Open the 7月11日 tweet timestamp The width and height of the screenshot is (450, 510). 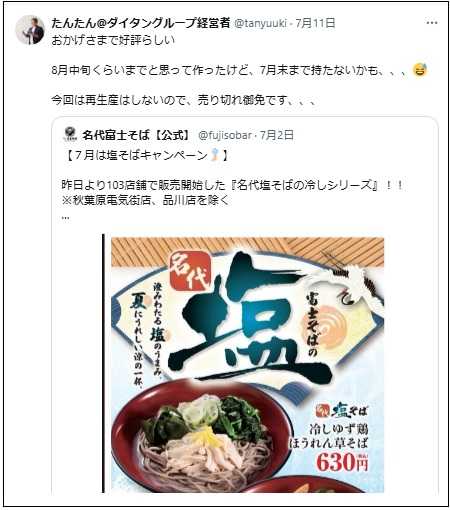click(x=315, y=23)
